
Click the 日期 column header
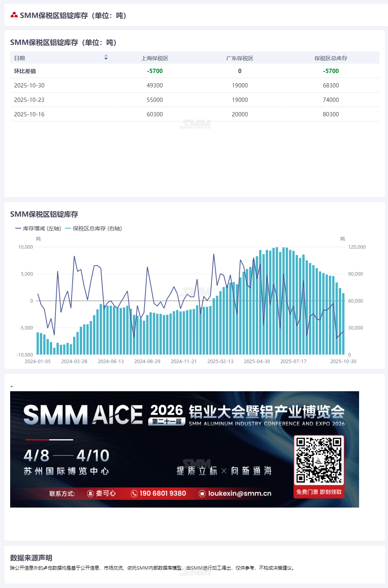pyautogui.click(x=20, y=58)
